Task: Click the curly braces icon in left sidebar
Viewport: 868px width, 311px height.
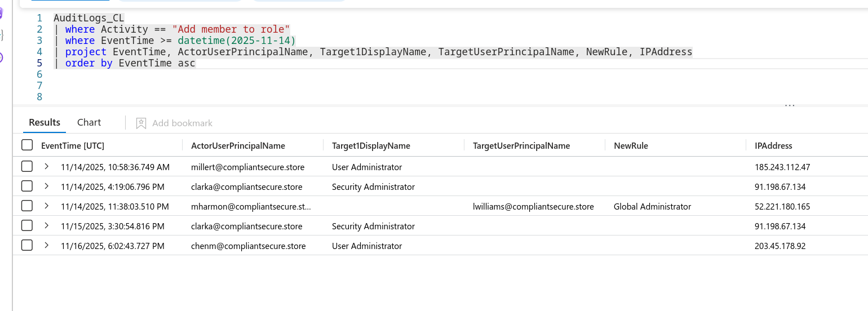Action: pos(2,35)
